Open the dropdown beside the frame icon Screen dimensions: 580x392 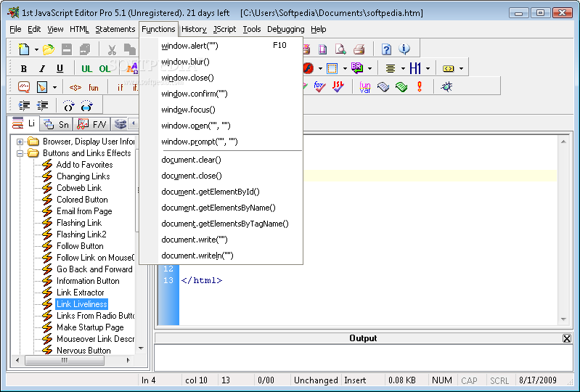click(x=345, y=68)
